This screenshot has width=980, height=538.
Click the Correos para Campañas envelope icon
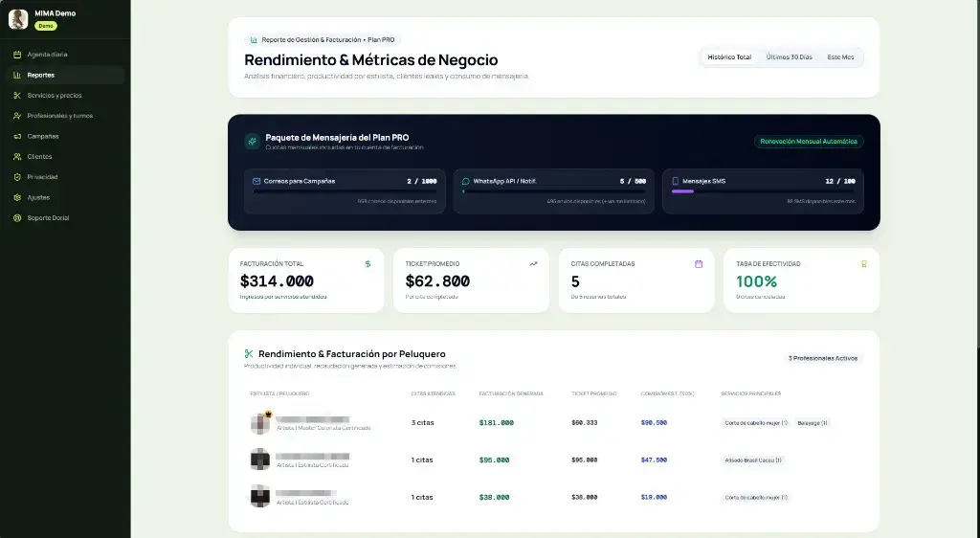(256, 181)
